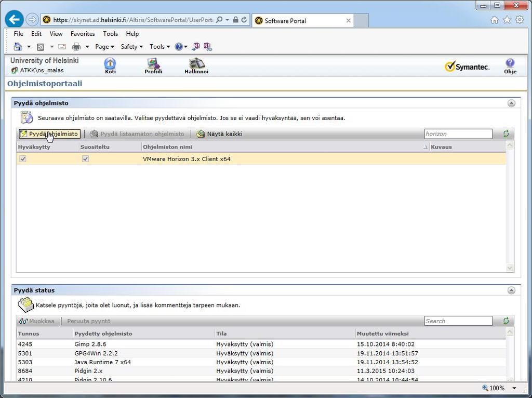Viewport: 532px width, 398px height.
Task: Click the Muokkaa button
Action: [37, 321]
